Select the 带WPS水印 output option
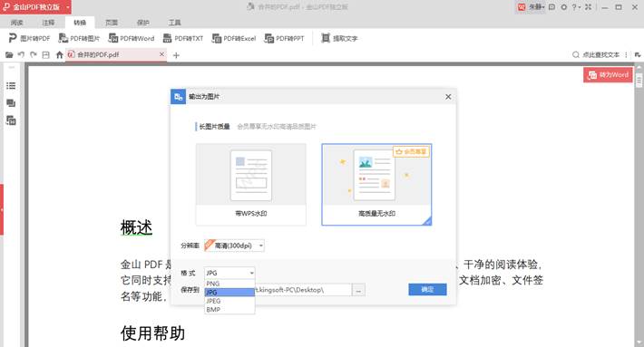644x347 pixels. tap(251, 184)
